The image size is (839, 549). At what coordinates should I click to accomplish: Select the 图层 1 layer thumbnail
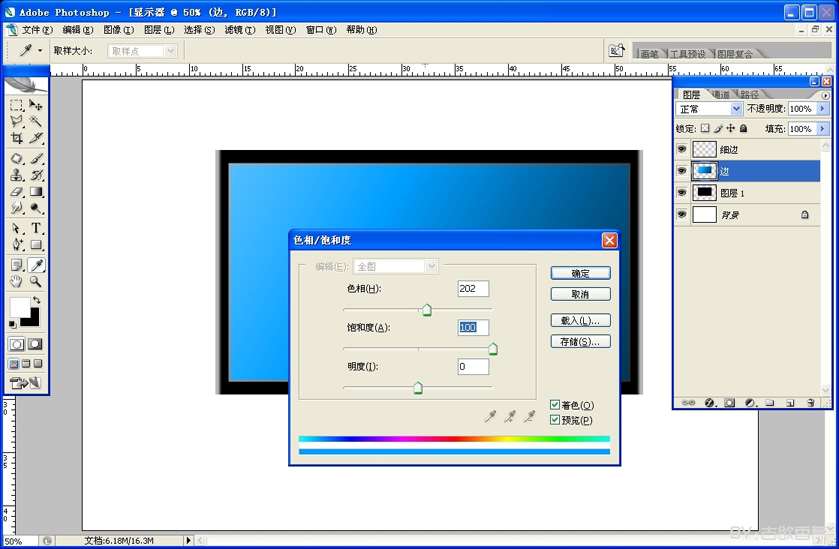pyautogui.click(x=704, y=193)
